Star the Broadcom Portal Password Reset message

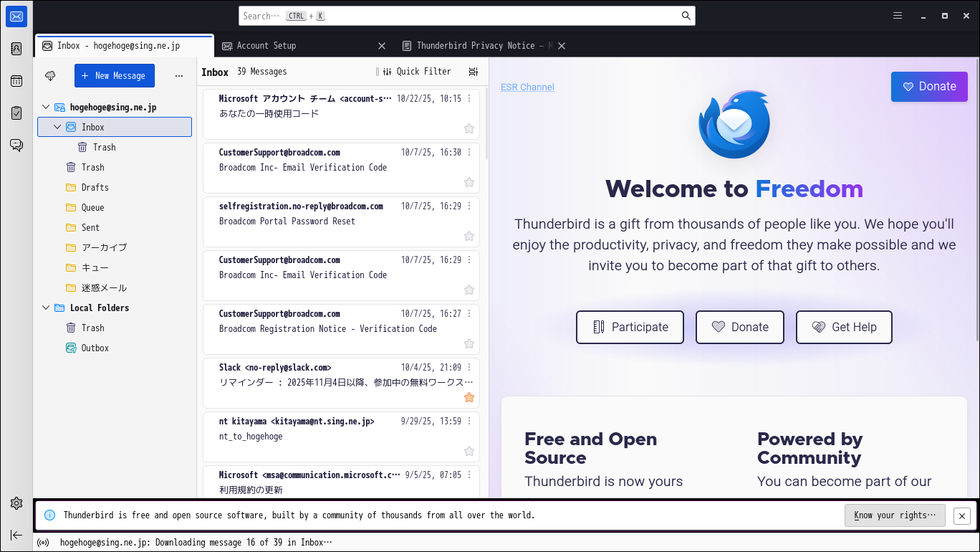(x=469, y=236)
